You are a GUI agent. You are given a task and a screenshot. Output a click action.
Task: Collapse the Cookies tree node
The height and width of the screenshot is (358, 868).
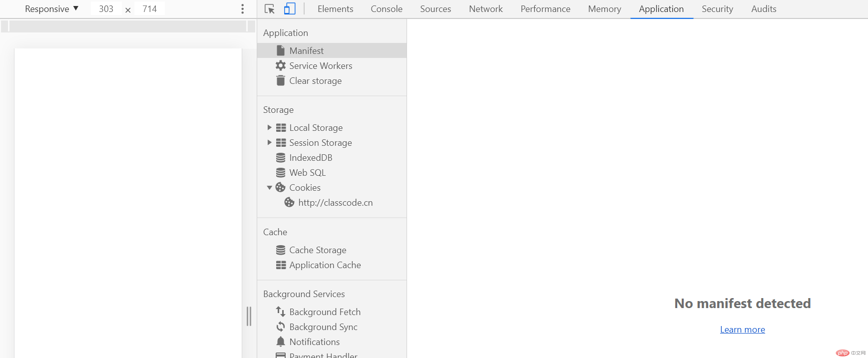click(x=269, y=188)
